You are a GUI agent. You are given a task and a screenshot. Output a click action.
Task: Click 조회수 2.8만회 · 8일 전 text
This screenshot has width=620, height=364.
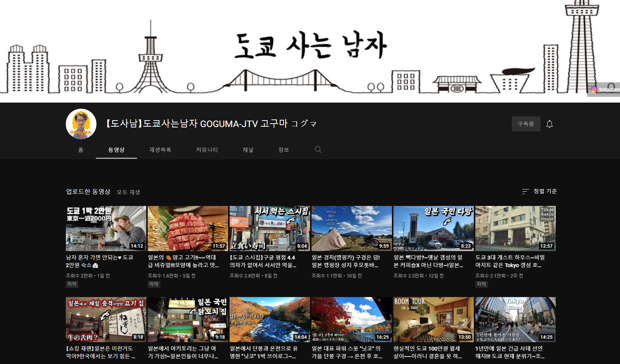[x=253, y=276]
